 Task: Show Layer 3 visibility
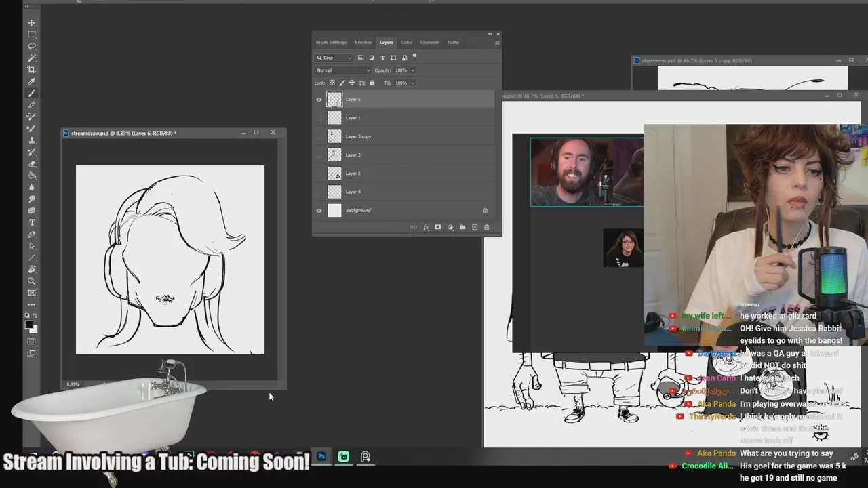[319, 155]
